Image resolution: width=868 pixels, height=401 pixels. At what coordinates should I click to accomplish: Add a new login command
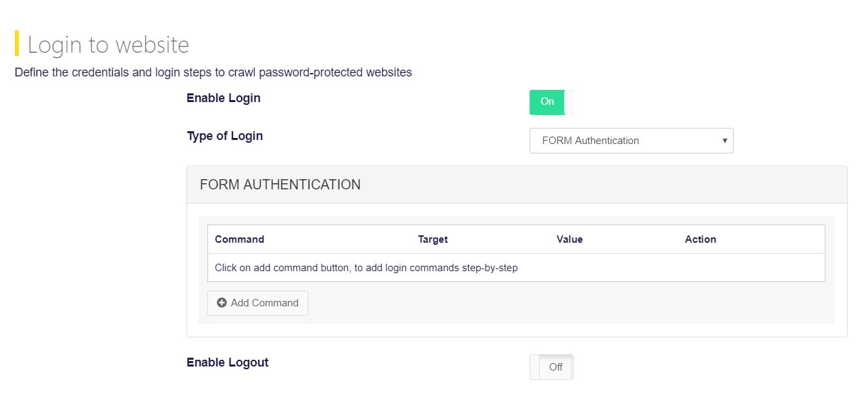click(257, 303)
